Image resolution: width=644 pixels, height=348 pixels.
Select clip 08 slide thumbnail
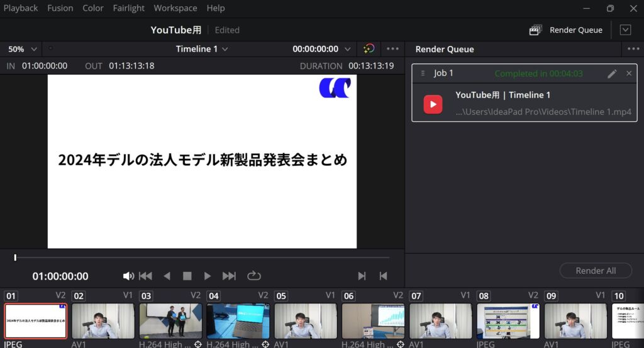click(508, 321)
